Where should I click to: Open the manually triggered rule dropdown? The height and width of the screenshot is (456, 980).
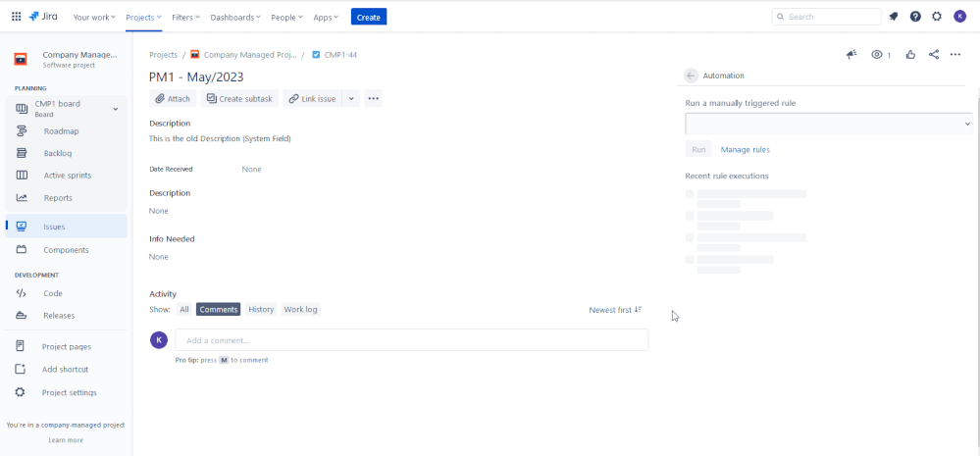tap(829, 125)
